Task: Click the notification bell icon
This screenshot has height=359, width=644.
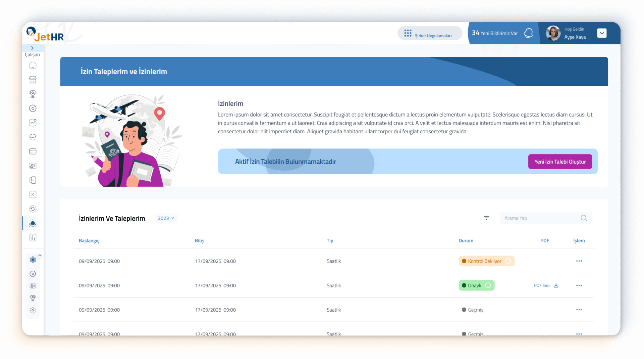Action: coord(528,33)
